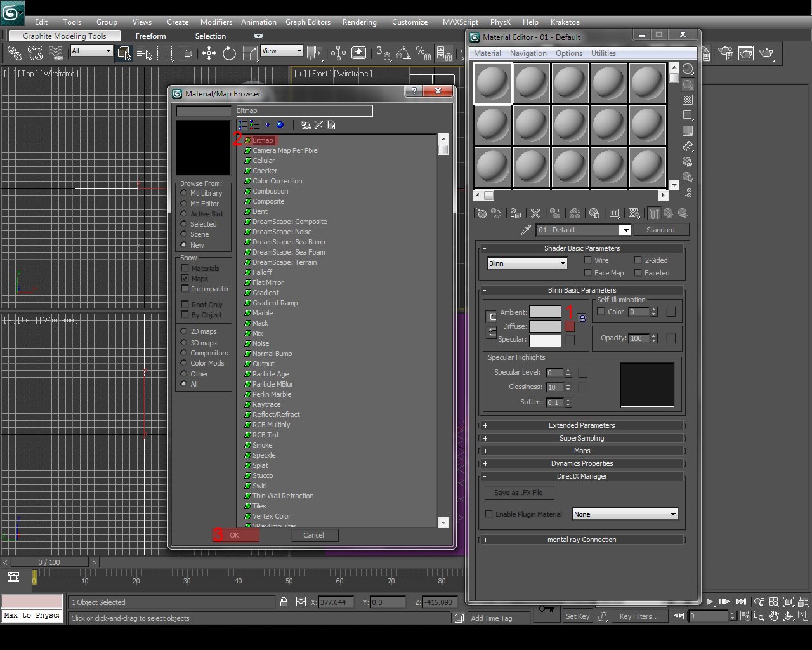Expand the Extended Parameters rollout
812x650 pixels.
581,425
